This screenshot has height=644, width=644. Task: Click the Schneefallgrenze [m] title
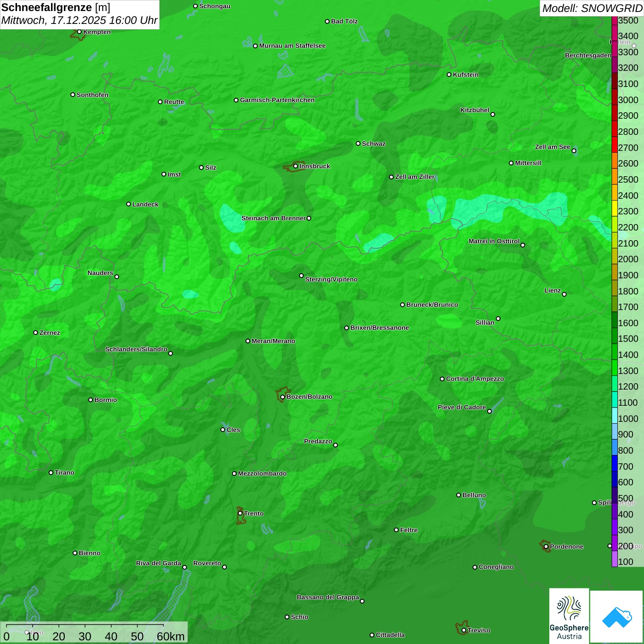pos(56,7)
